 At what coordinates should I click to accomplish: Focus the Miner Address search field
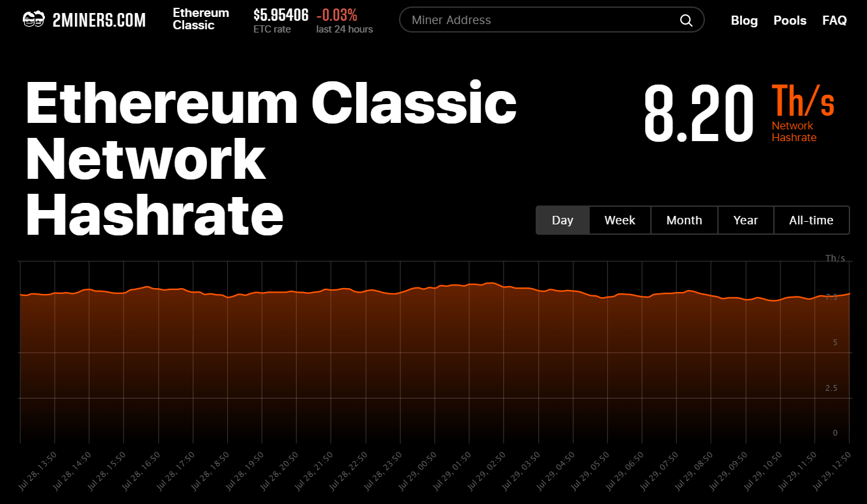click(540, 20)
